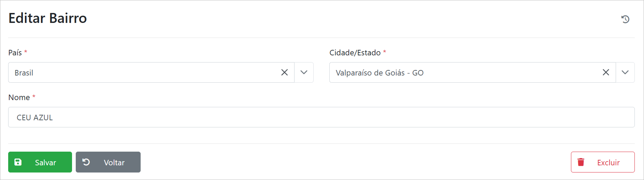The width and height of the screenshot is (644, 180).
Task: Click the Editar Bairro page heading
Action: 48,18
